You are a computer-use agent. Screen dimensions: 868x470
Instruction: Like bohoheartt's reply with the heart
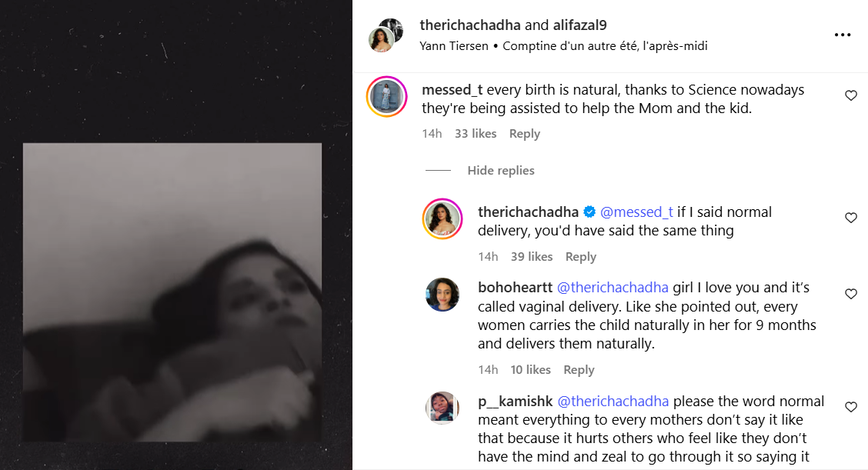[x=851, y=294]
